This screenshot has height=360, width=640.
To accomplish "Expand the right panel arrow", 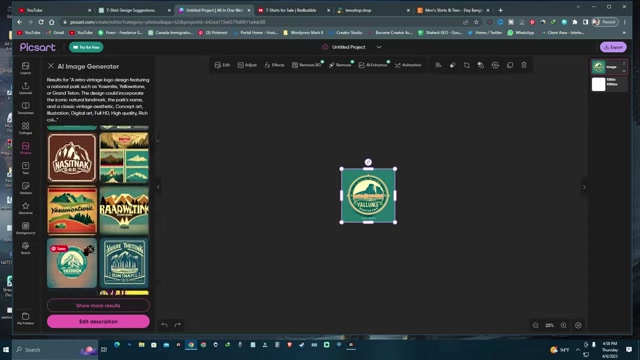I will (584, 187).
